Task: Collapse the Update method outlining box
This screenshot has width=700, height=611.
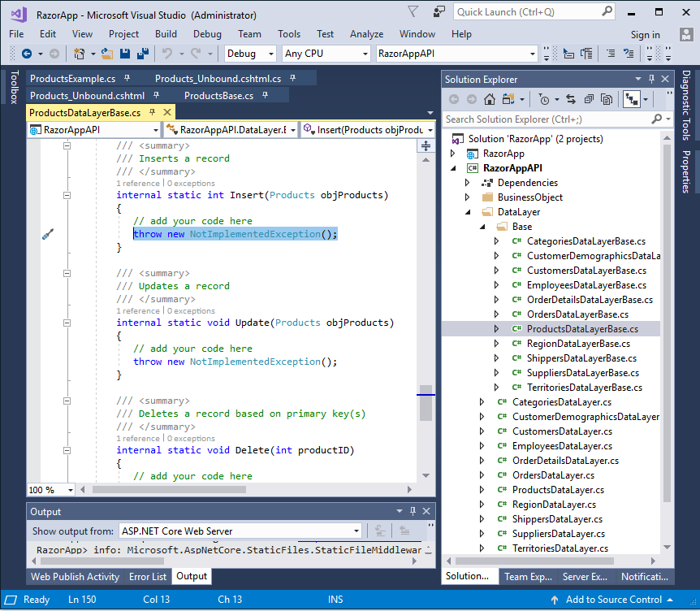Action: pyautogui.click(x=67, y=323)
